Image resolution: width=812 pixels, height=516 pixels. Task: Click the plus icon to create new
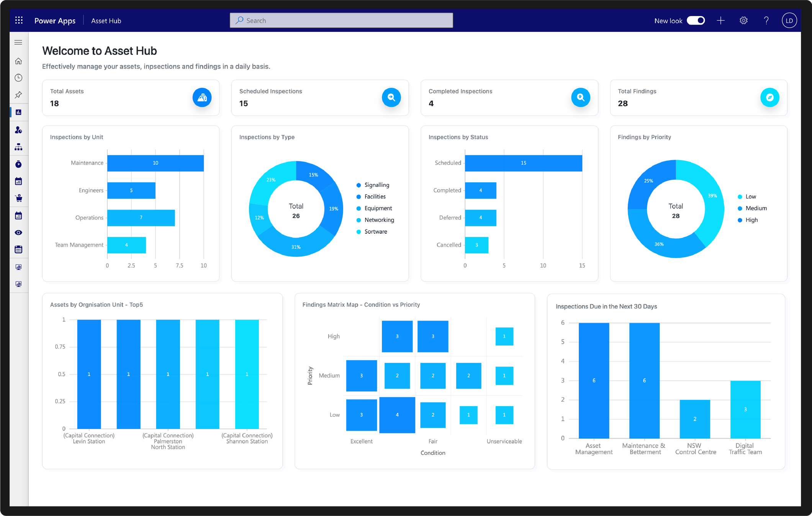click(x=720, y=20)
